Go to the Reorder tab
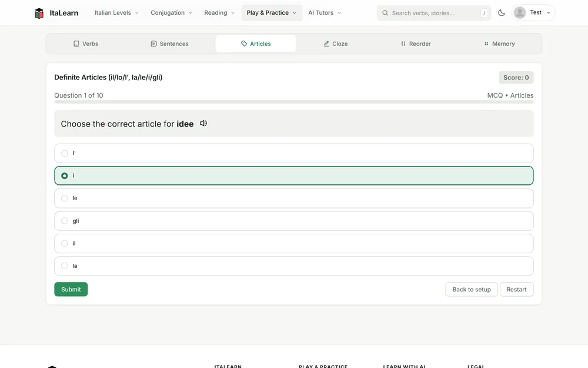The height and width of the screenshot is (368, 588). (416, 44)
